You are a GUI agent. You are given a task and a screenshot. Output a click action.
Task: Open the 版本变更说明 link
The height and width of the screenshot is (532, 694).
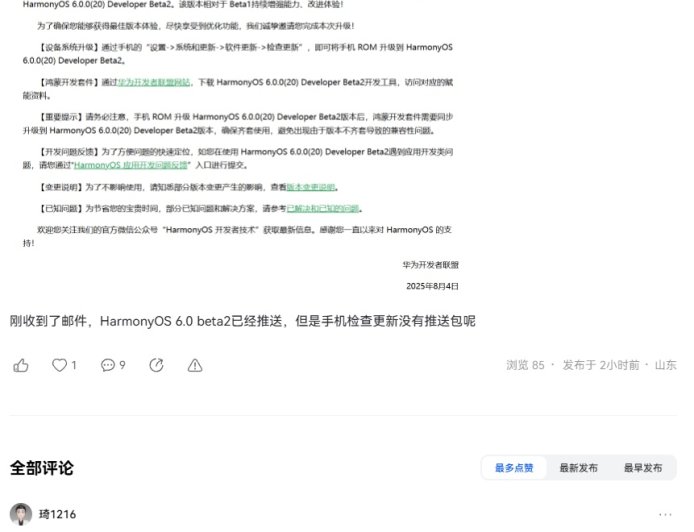coord(311,187)
